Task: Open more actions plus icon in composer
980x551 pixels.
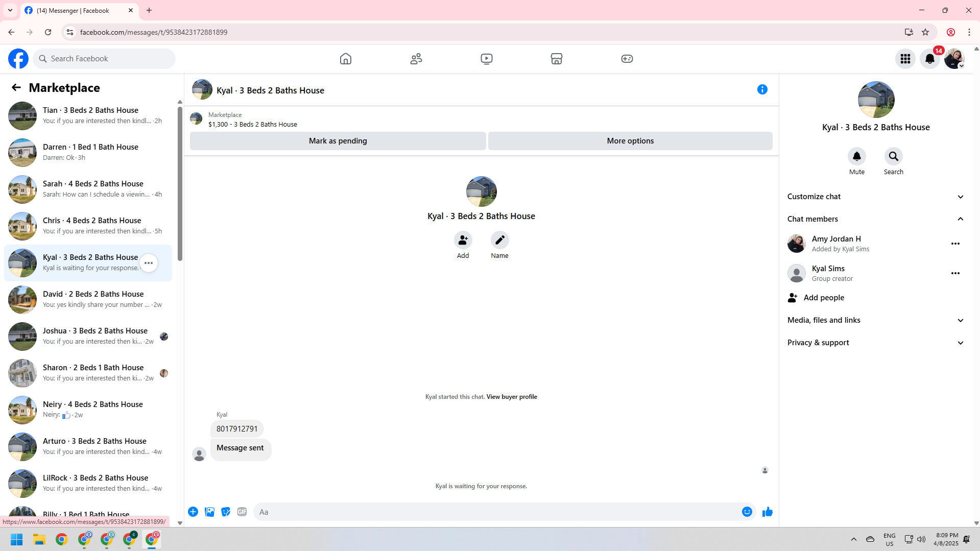Action: coord(193,512)
